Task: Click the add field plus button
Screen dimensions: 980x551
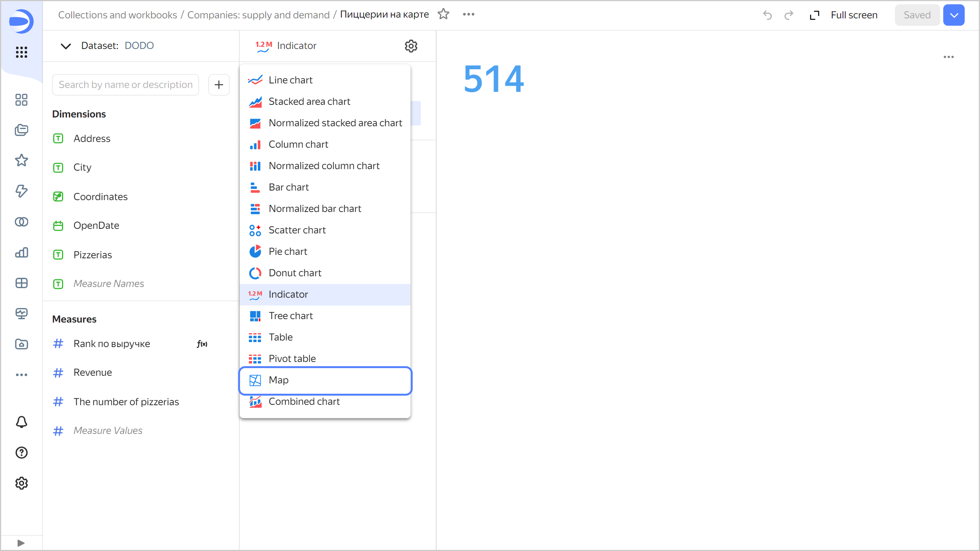Action: pyautogui.click(x=219, y=85)
